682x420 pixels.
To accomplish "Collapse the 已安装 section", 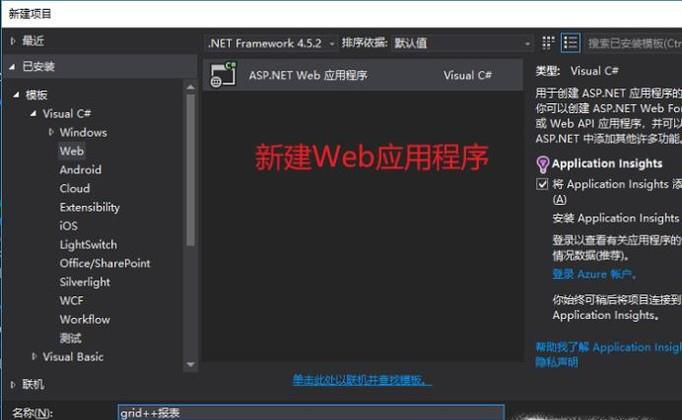I will (x=12, y=67).
